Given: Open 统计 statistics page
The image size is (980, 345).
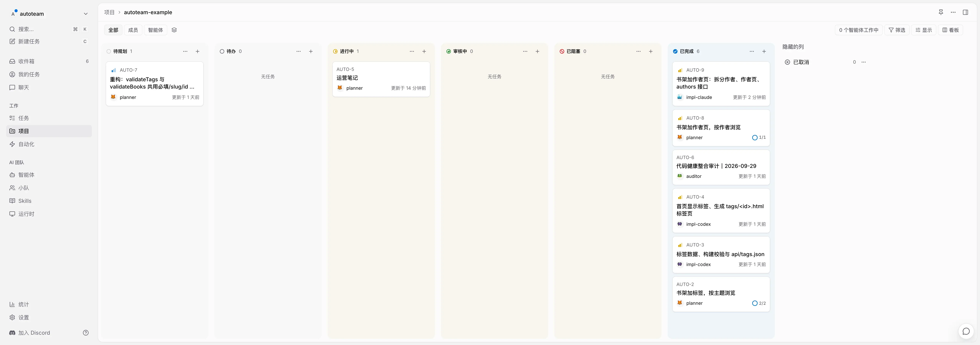Looking at the screenshot, I should [x=49, y=304].
